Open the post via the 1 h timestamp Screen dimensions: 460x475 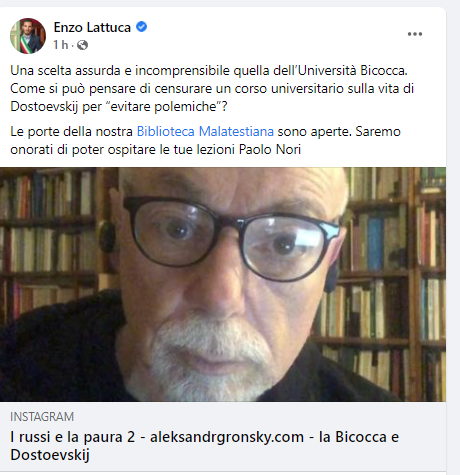coord(61,45)
